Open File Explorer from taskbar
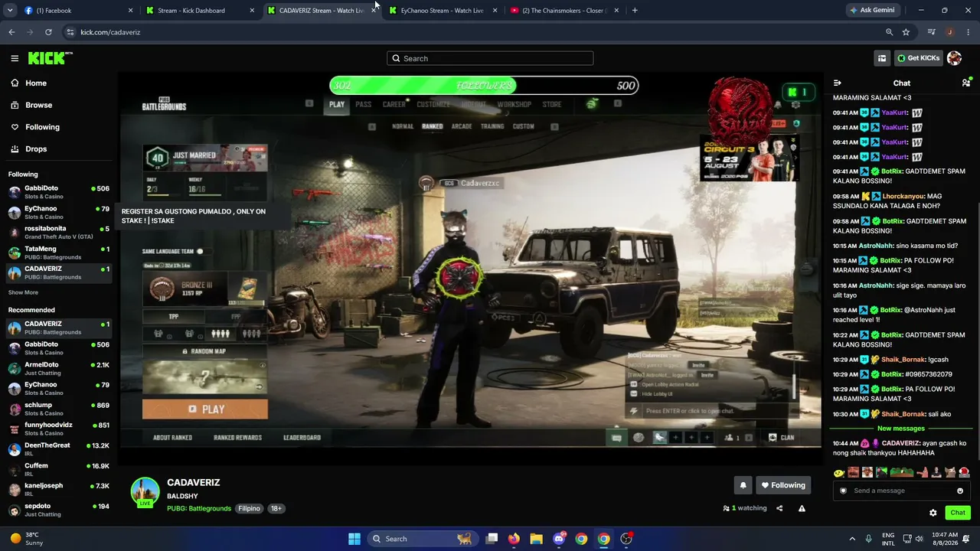980x551 pixels. [536, 539]
